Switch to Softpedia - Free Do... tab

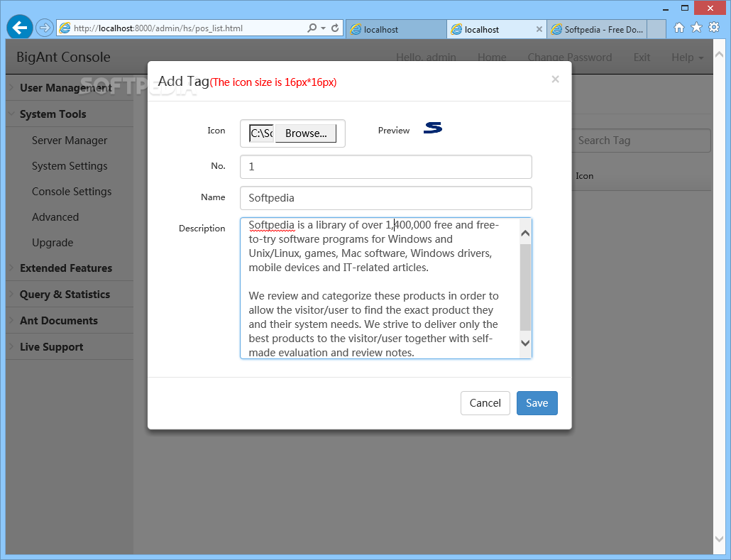pos(597,29)
